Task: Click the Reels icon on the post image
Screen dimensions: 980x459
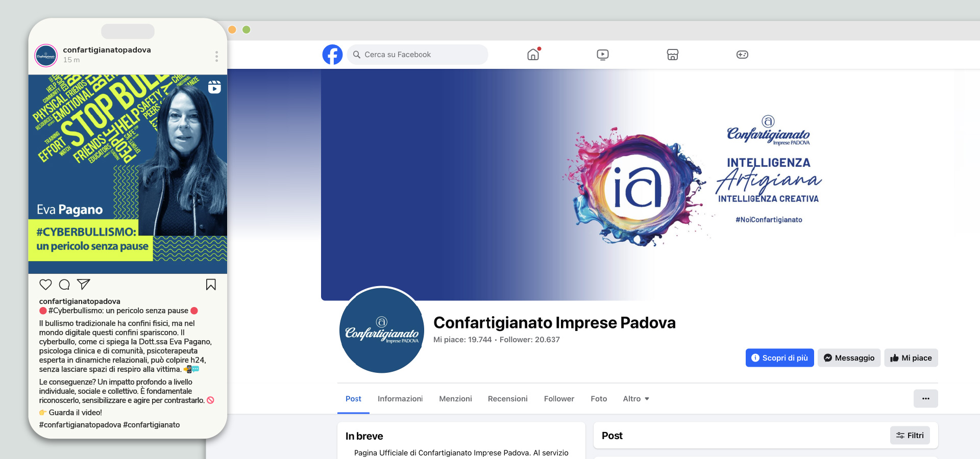Action: [x=214, y=87]
